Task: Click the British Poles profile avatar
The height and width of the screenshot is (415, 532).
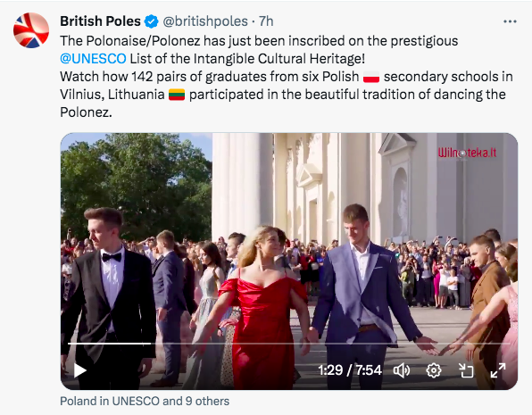Action: [31, 30]
